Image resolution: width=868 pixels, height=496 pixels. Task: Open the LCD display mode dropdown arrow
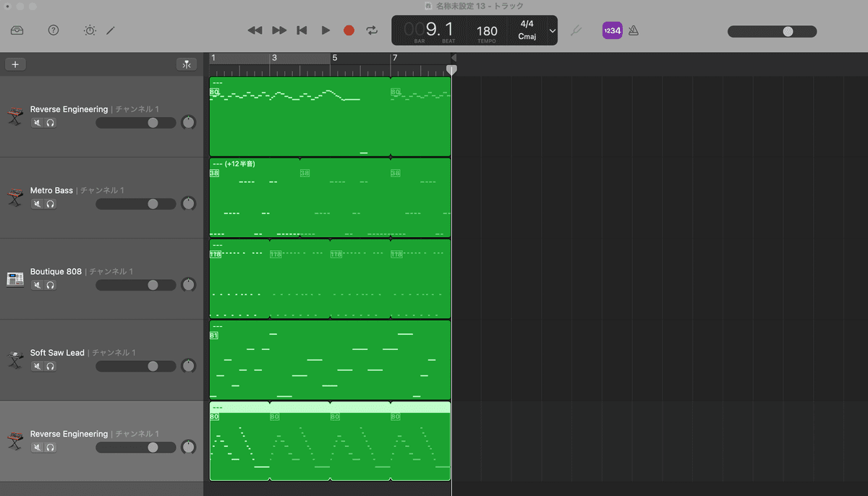553,30
